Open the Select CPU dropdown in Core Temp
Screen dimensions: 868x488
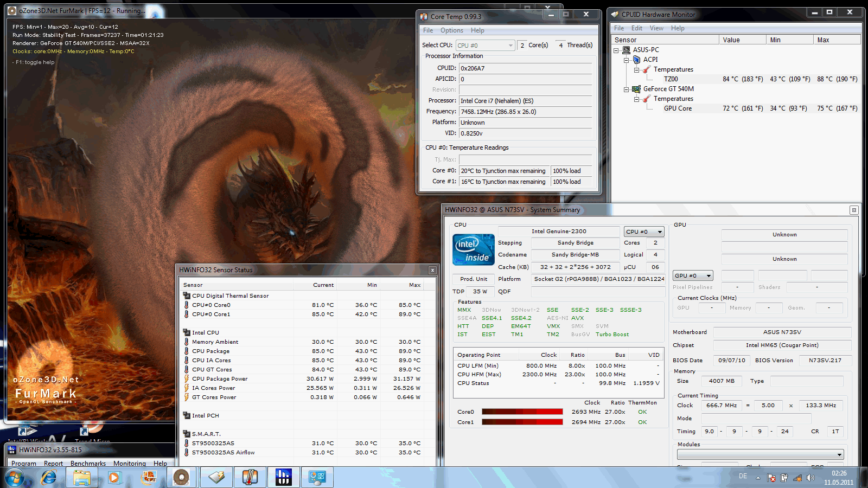[x=485, y=46]
